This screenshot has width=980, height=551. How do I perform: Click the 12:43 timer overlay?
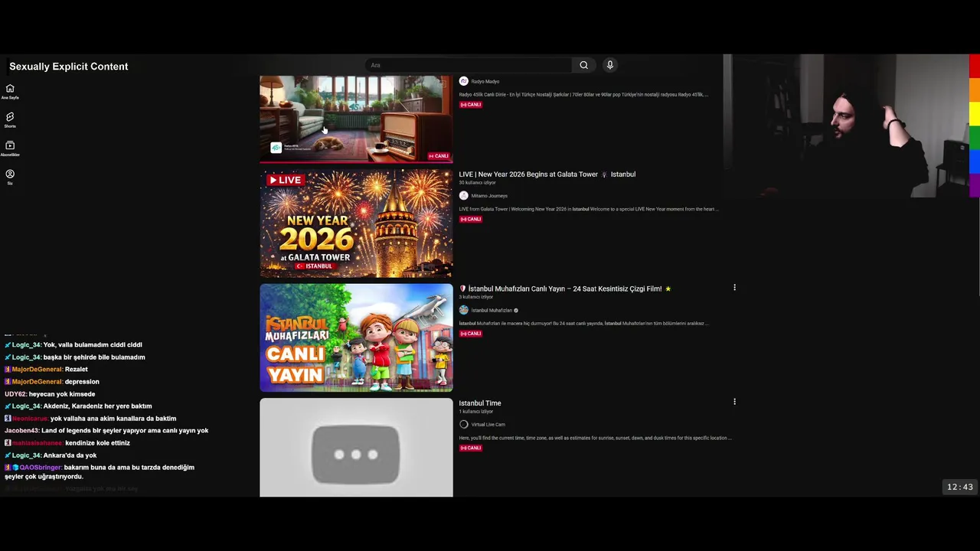pyautogui.click(x=960, y=487)
